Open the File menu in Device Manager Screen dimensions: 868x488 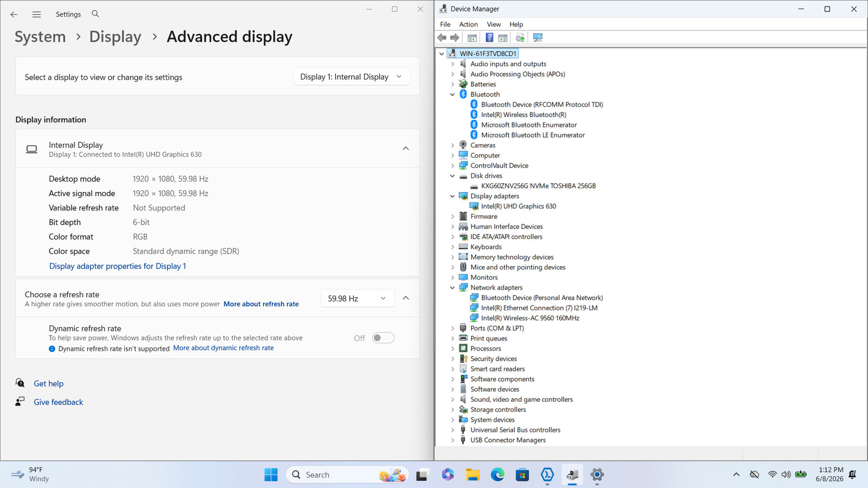pyautogui.click(x=445, y=24)
